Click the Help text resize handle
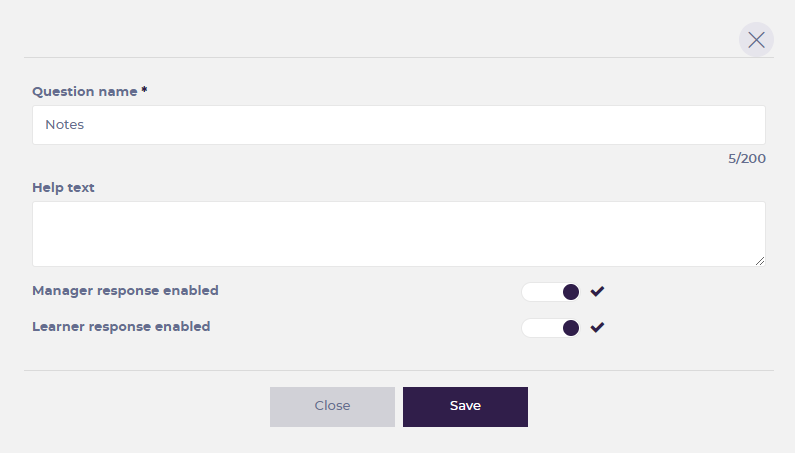Image resolution: width=795 pixels, height=453 pixels. point(760,261)
